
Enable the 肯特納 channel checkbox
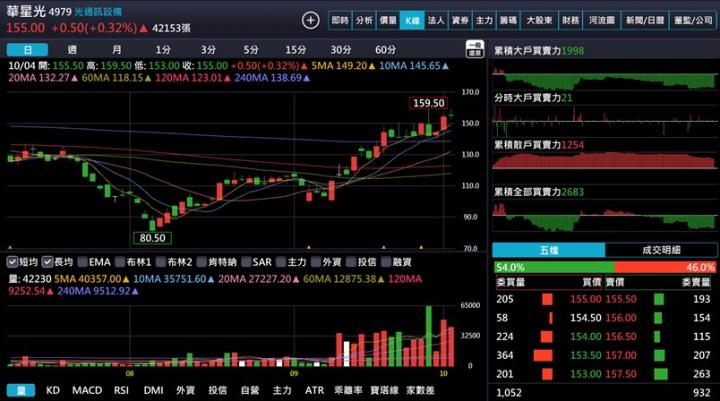pos(202,262)
